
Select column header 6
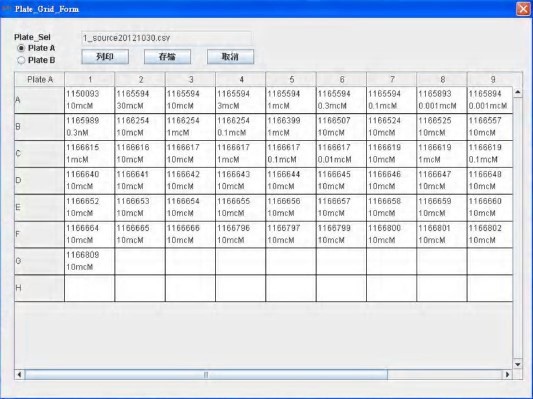point(341,80)
